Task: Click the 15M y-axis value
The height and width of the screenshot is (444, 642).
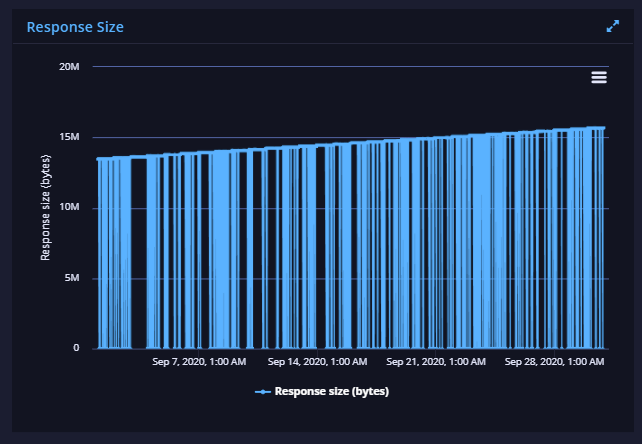Action: 69,137
